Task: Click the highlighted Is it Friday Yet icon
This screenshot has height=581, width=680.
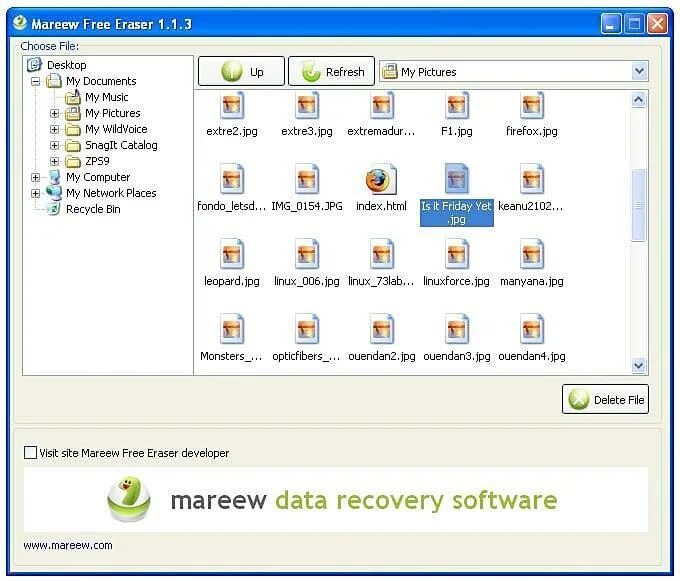Action: 457,179
